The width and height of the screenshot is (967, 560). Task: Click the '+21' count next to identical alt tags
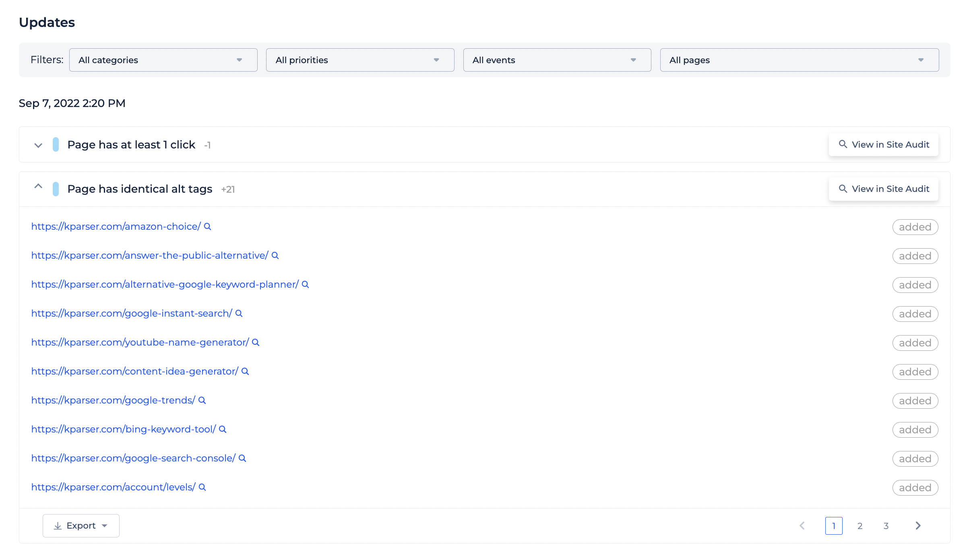point(228,189)
